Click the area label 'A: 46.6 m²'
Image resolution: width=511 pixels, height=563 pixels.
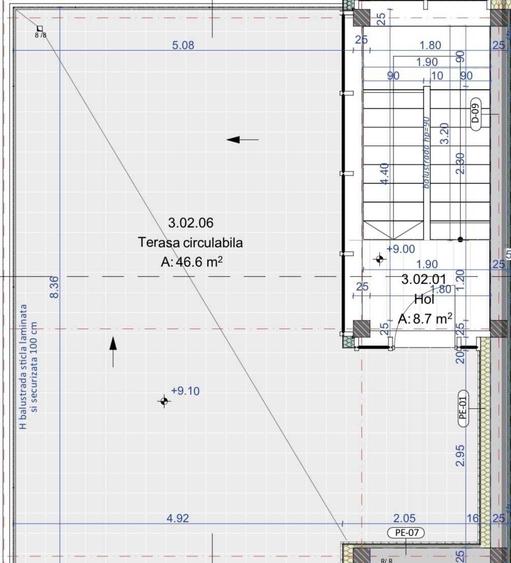pos(191,262)
